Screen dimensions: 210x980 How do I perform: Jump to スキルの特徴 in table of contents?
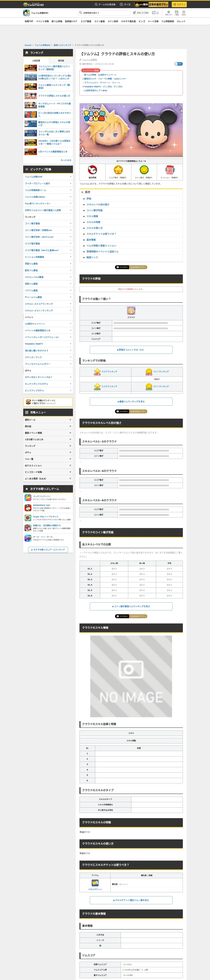[93, 222]
